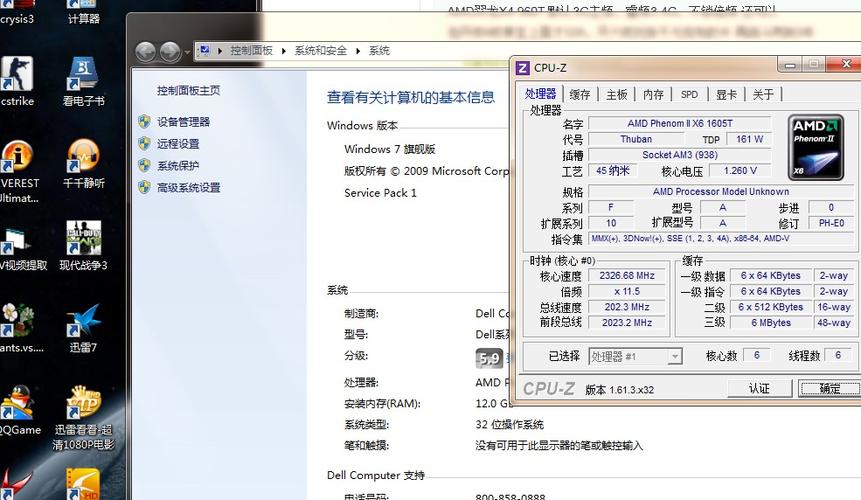Viewport: 861px width, 500px height.
Task: Click the 认证 button in CPU-Z
Action: tap(759, 389)
